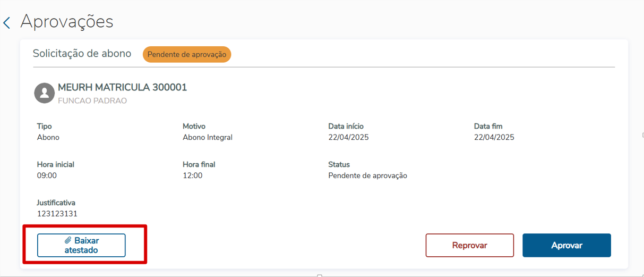Approve the request with the Aprovar button
644x277 pixels.
point(566,245)
